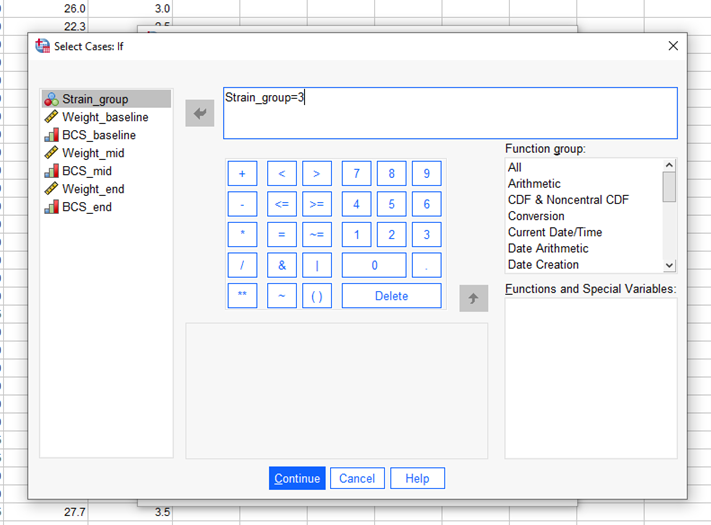711x525 pixels.
Task: Pick the CDF & Noncentral CDF group
Action: pyautogui.click(x=568, y=200)
